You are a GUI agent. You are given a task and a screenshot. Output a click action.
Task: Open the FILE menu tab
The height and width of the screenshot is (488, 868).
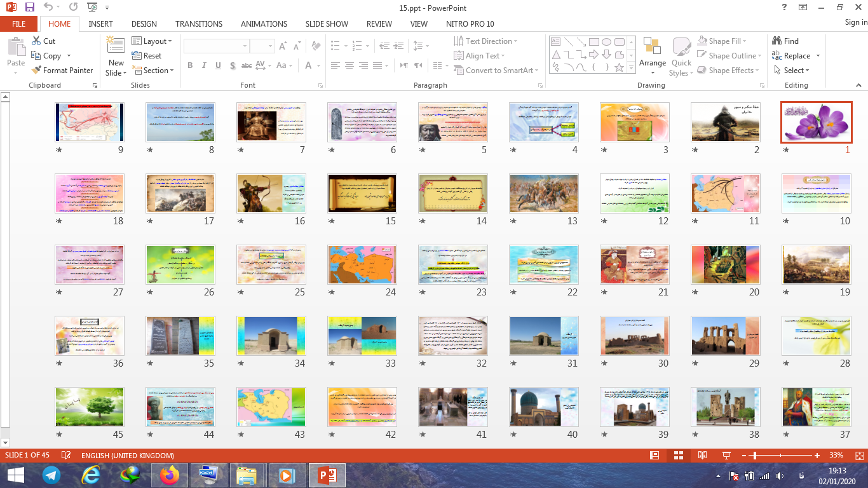pyautogui.click(x=19, y=24)
